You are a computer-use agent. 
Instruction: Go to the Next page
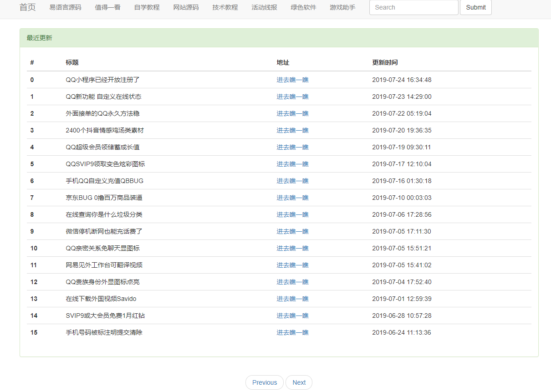coord(299,382)
